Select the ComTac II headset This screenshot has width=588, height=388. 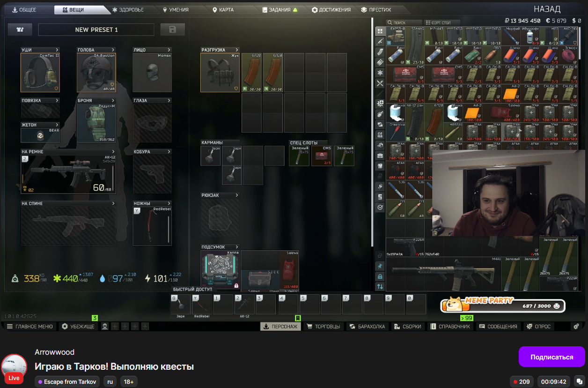pyautogui.click(x=40, y=73)
